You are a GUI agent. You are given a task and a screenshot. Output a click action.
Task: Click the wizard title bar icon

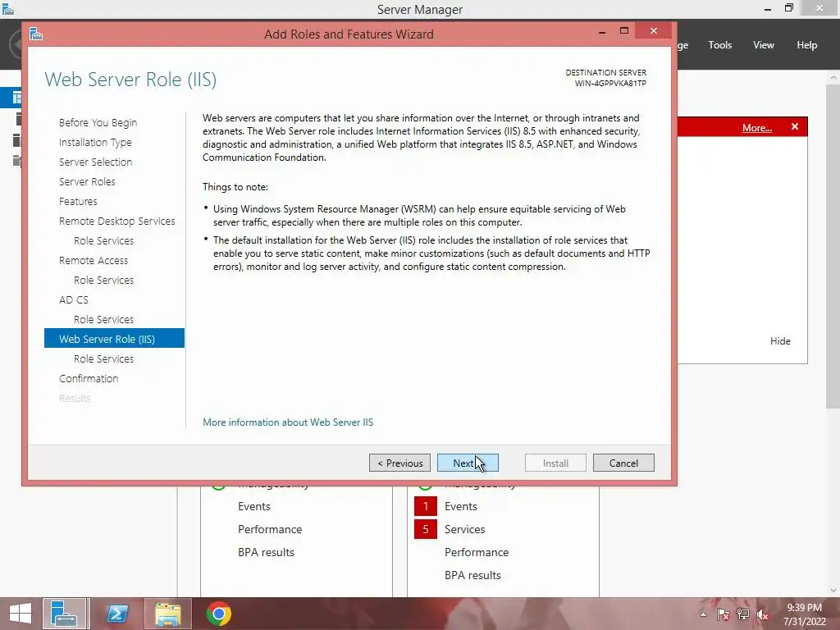36,34
